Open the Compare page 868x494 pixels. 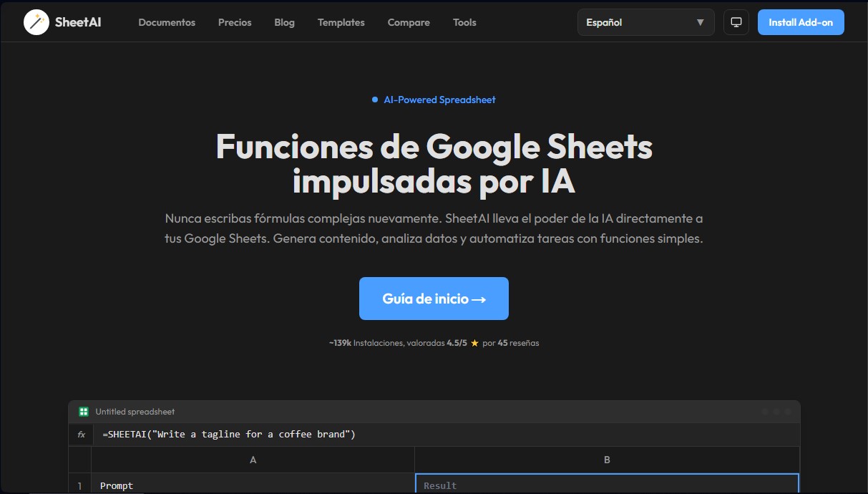tap(409, 22)
